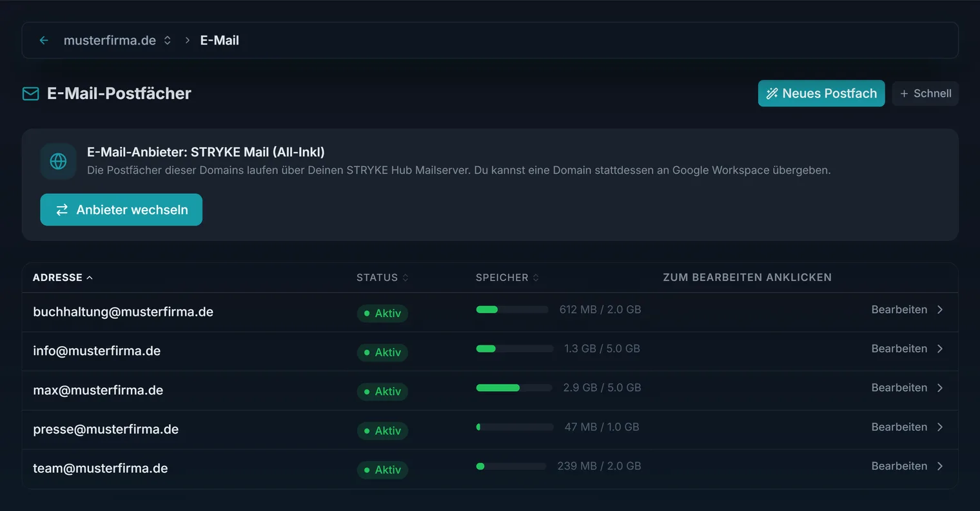Image resolution: width=980 pixels, height=511 pixels.
Task: Select info@musterfirma.de address
Action: pos(97,351)
